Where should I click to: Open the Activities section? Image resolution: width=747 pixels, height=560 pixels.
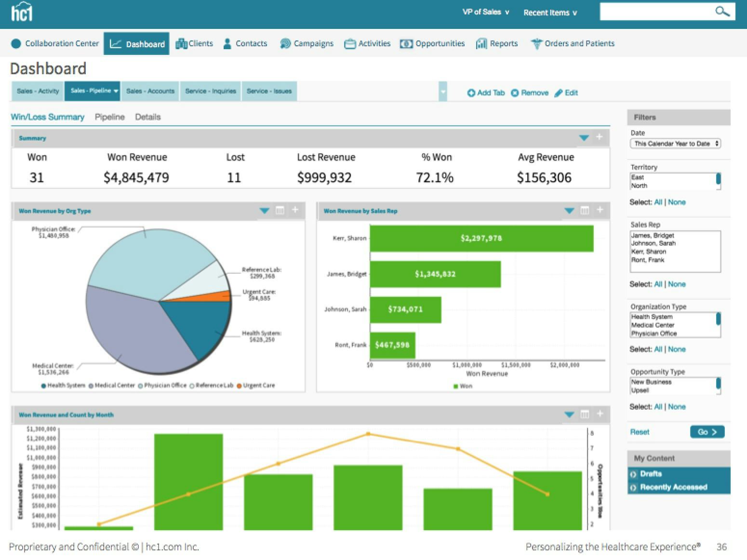point(373,43)
